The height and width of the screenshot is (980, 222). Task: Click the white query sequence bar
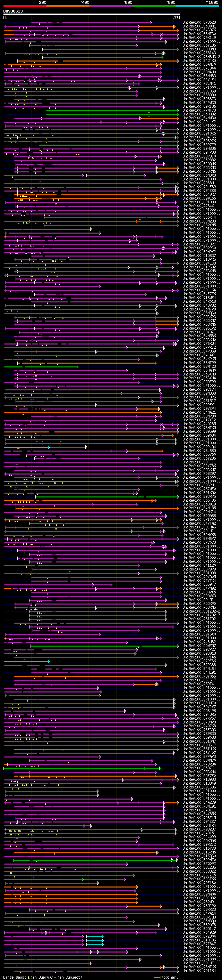point(92,15)
